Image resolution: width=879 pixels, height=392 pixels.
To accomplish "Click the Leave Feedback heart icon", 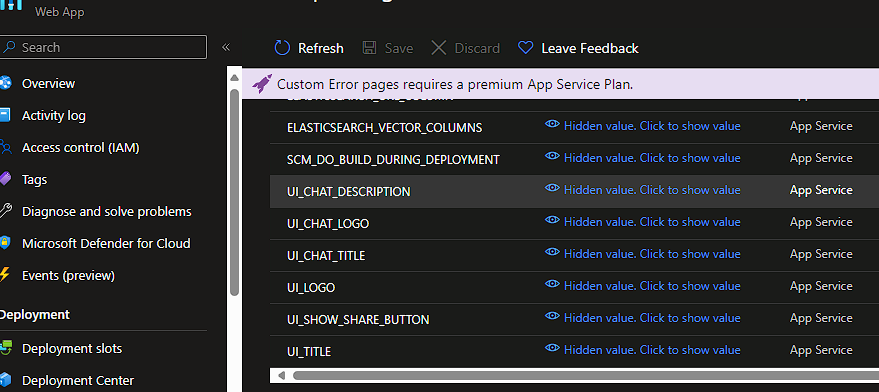I will 525,48.
